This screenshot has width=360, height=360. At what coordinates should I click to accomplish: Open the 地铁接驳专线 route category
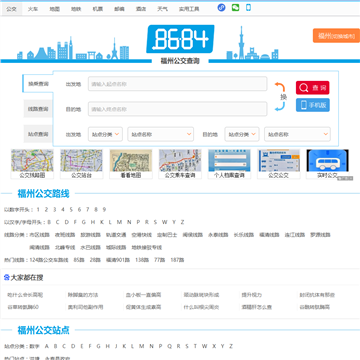click(147, 248)
